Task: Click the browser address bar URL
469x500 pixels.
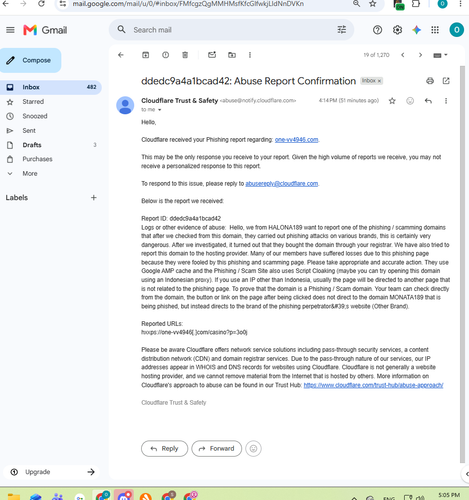Action: click(188, 4)
